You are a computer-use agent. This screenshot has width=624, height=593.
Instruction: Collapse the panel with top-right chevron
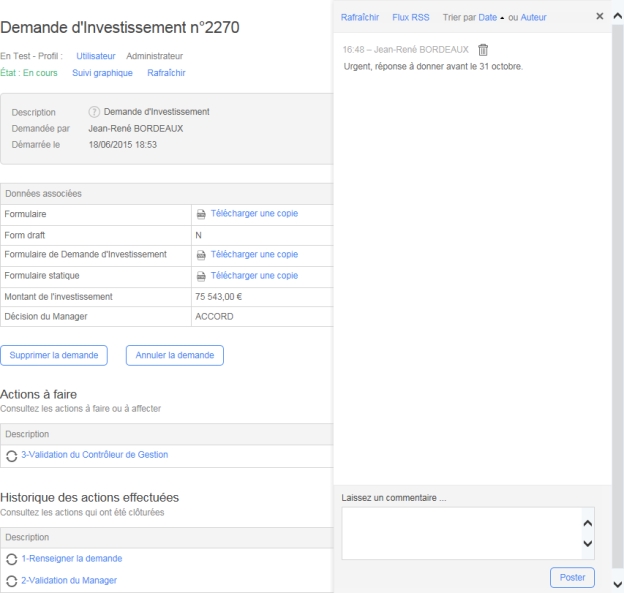click(615, 17)
